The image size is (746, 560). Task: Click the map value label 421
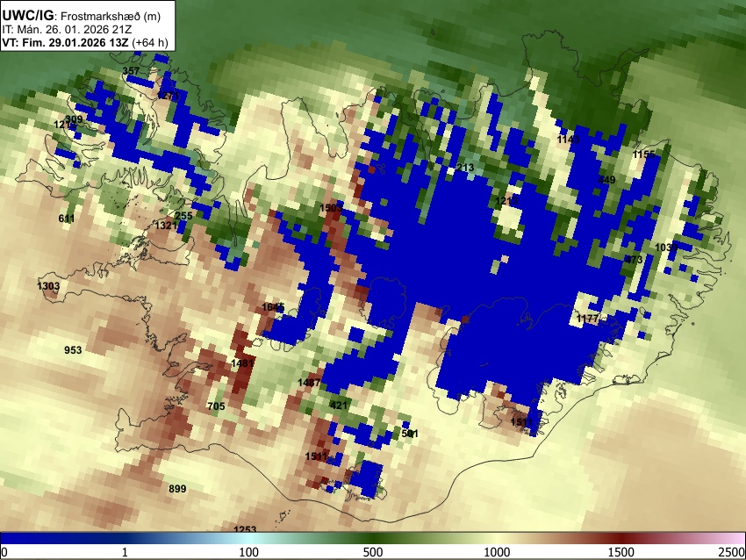[338, 406]
